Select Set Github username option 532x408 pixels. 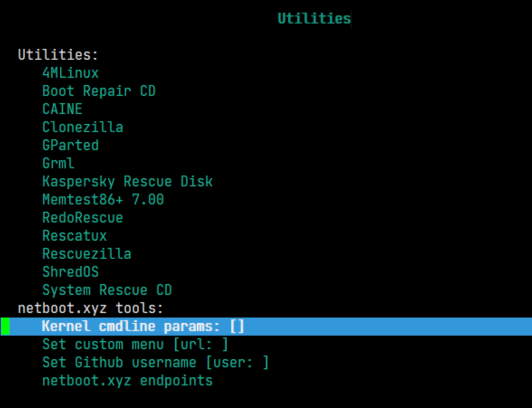(x=155, y=363)
